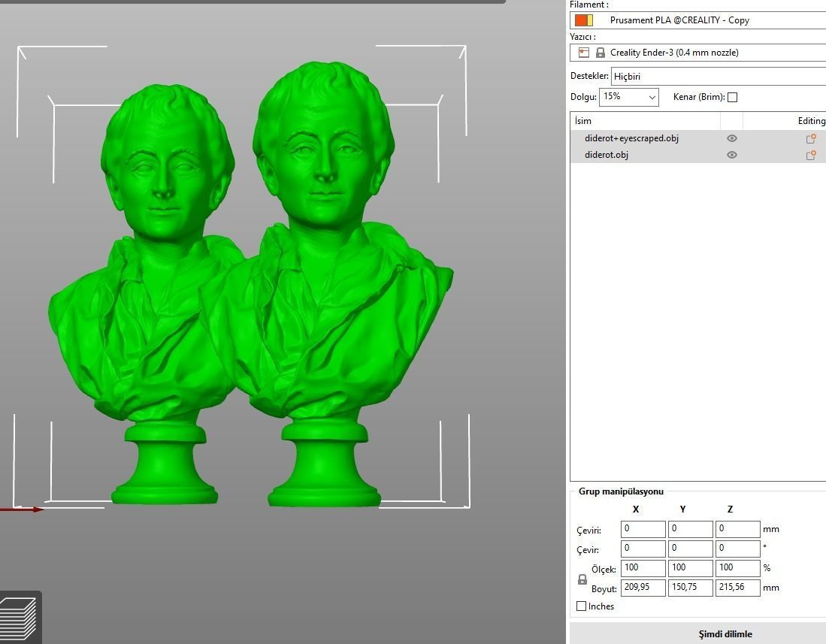Click the Ölçek Y scale field
Image resolution: width=826 pixels, height=644 pixels.
click(691, 568)
